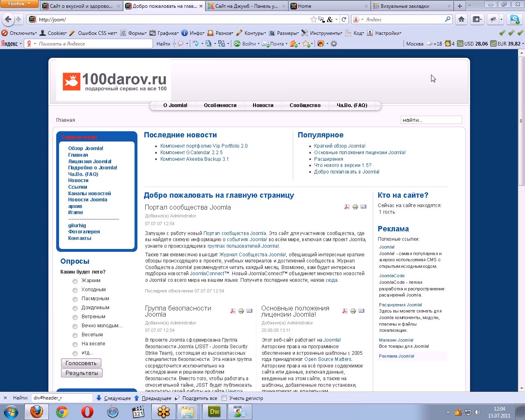Viewport: 525px width, 420px height.
Task: Click the browser URL address bar
Action: coord(172,19)
